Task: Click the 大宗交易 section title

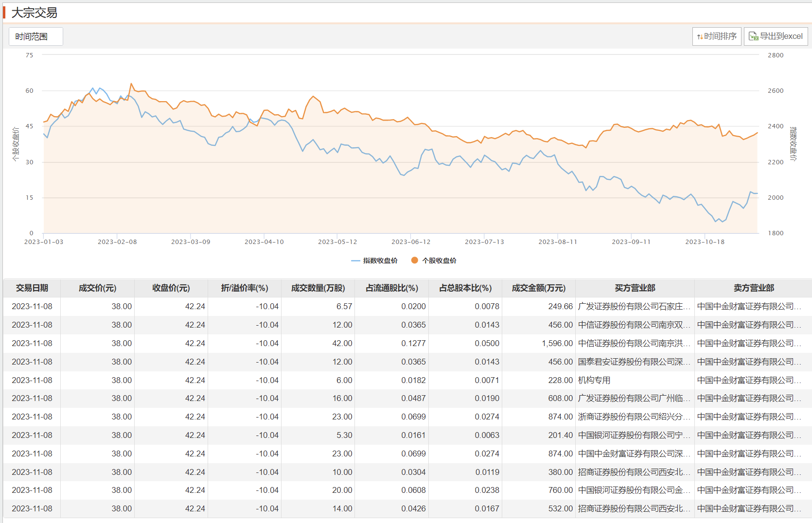Action: 34,13
